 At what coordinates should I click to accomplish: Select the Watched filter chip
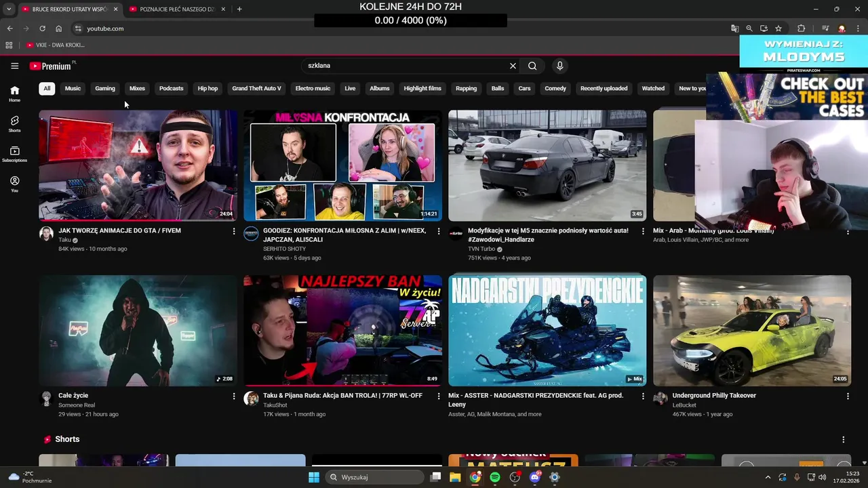point(653,88)
